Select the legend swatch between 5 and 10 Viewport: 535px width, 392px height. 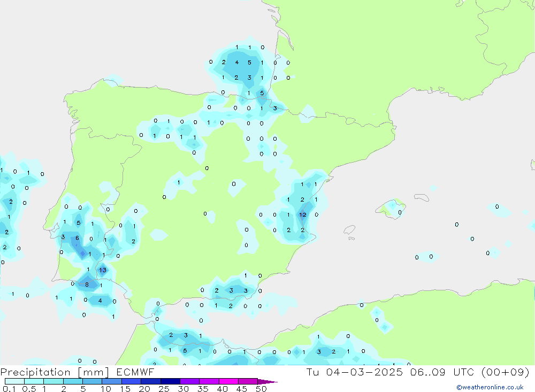coord(92,381)
